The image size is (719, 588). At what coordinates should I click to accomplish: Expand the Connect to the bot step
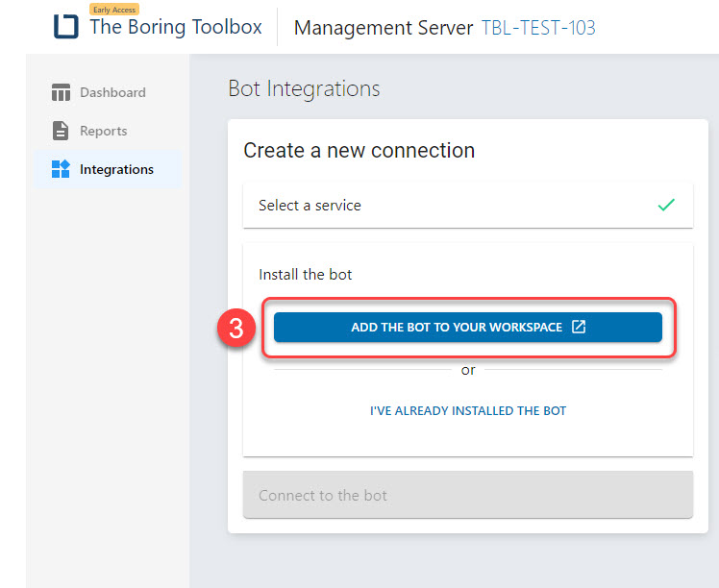click(x=468, y=495)
